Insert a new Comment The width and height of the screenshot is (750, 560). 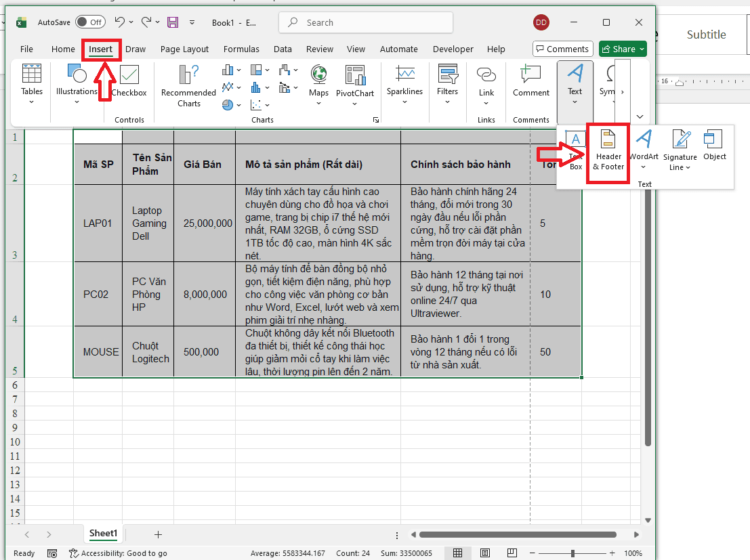pyautogui.click(x=531, y=81)
